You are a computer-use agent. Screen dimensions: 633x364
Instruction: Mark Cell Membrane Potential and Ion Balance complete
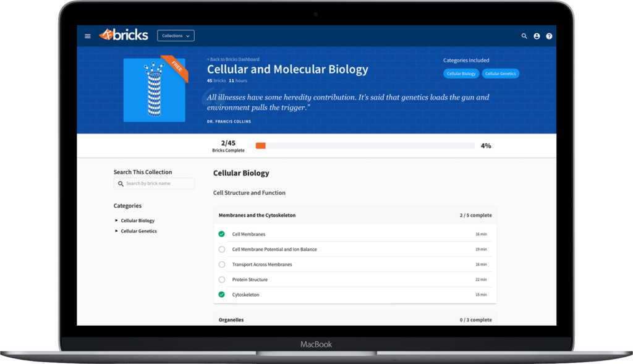222,250
